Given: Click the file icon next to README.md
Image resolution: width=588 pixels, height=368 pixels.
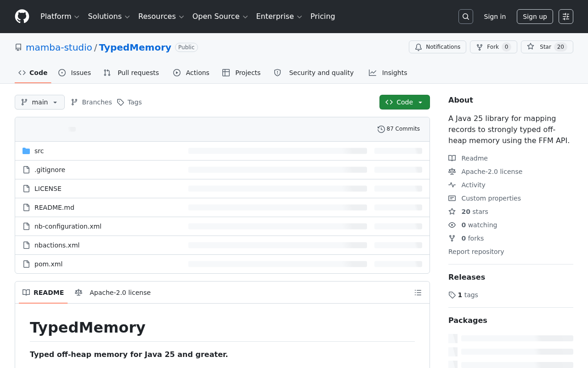Looking at the screenshot, I should click(x=26, y=207).
